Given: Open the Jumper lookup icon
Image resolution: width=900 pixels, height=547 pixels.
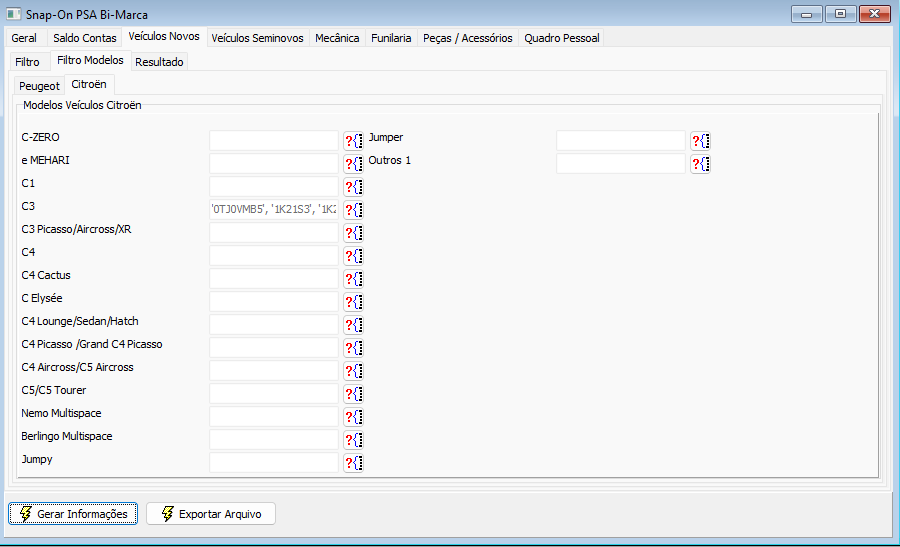Looking at the screenshot, I should point(700,141).
